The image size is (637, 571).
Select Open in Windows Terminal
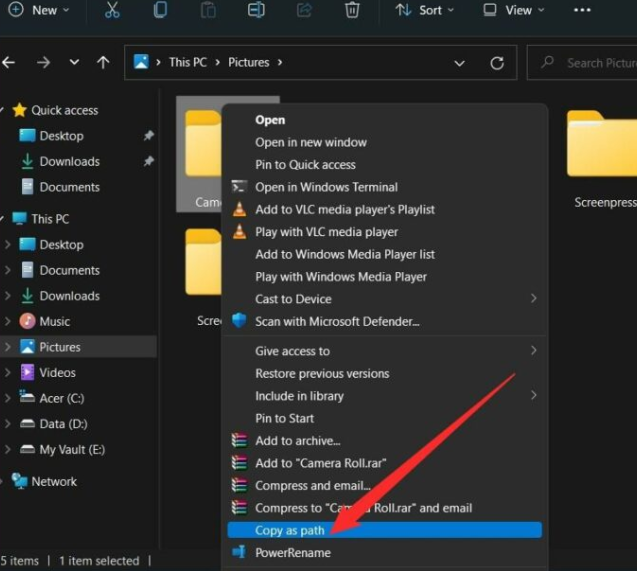click(384, 187)
